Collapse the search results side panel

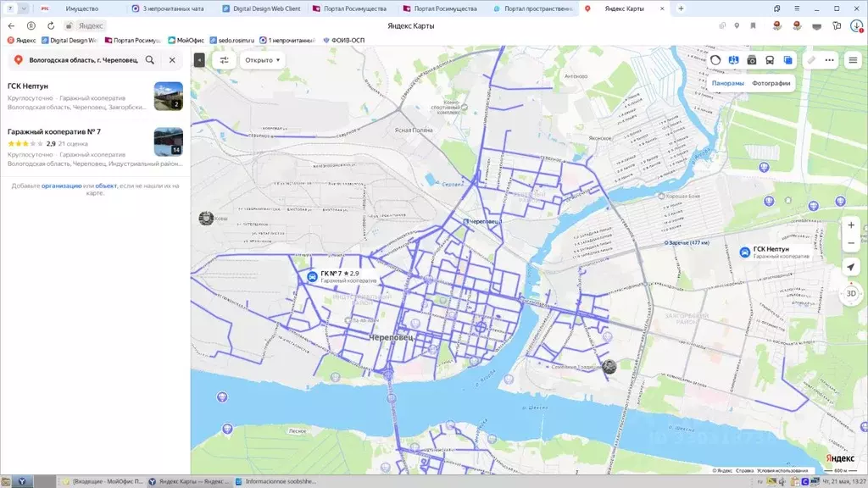click(x=199, y=60)
